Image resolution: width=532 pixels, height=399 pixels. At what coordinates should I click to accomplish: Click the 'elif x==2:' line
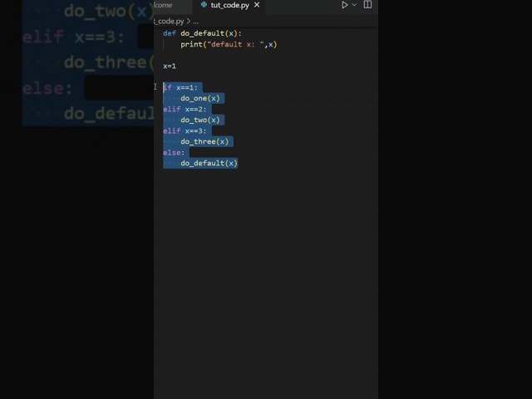pyautogui.click(x=185, y=109)
